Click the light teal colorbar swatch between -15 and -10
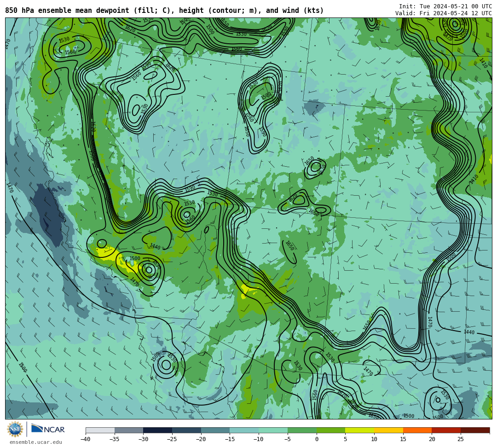The image size is (497, 448). pyautogui.click(x=244, y=430)
